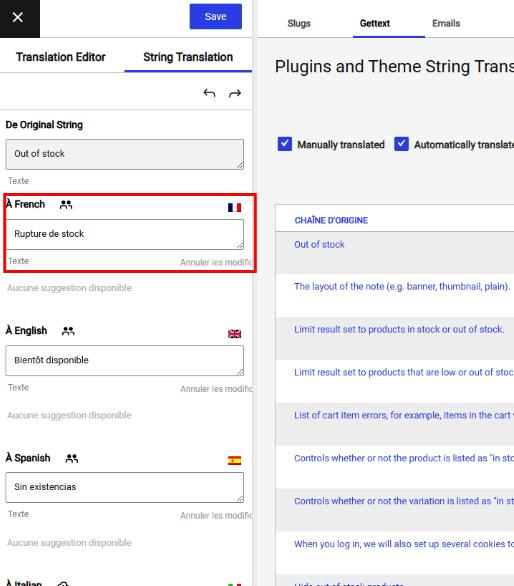
Task: Switch to the Translation Editor tab
Action: point(61,57)
